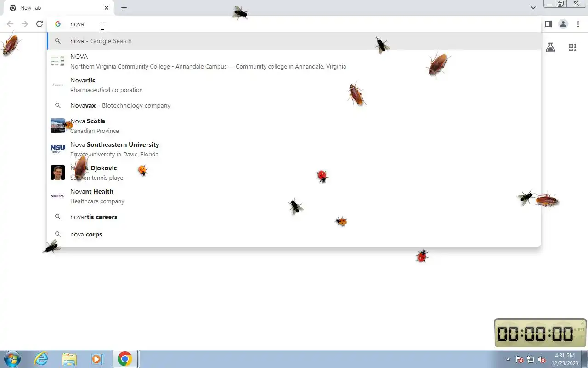
Task: Pick the Nova Scotia suggestion
Action: (x=294, y=126)
